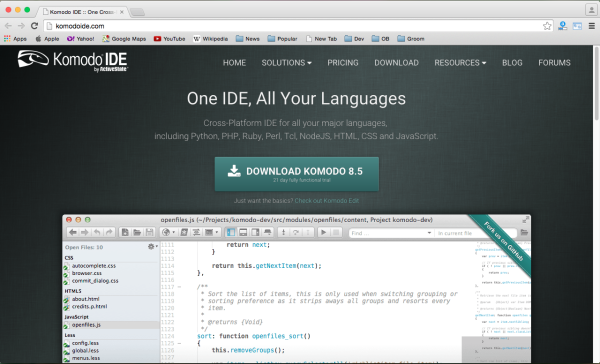Select commit_dialog.css in Open Files list
Viewport: 600px width, 364px height.
(x=95, y=281)
